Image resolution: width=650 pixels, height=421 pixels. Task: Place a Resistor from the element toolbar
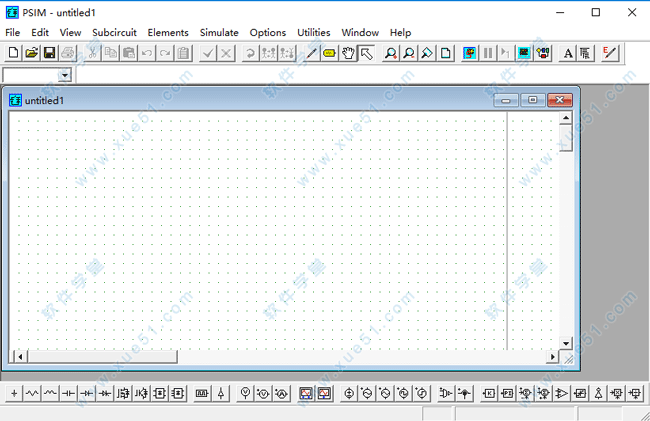point(32,393)
